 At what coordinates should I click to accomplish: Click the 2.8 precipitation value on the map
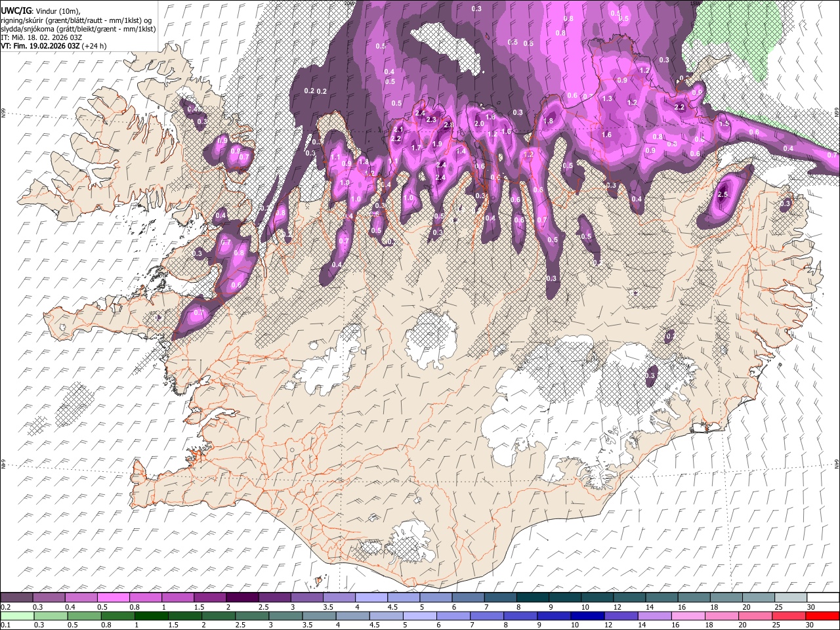point(449,125)
